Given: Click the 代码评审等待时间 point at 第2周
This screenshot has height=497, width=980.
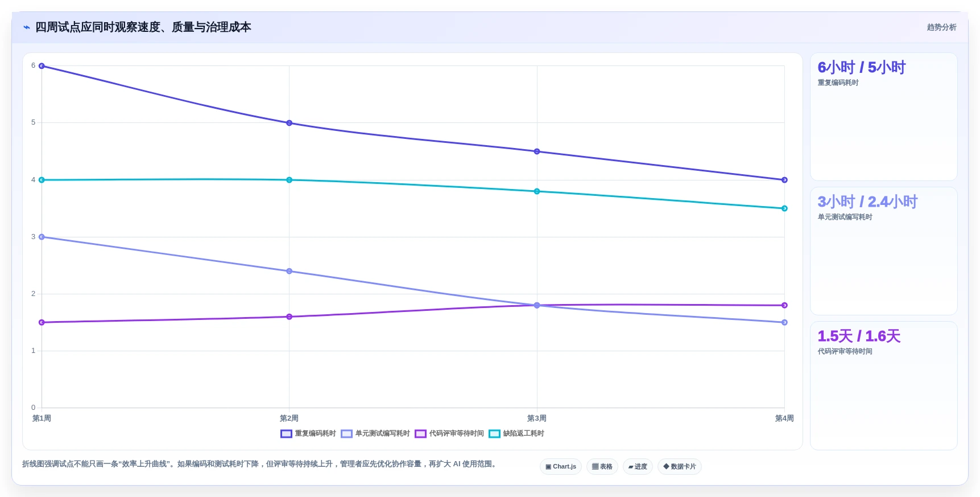Looking at the screenshot, I should [x=289, y=317].
